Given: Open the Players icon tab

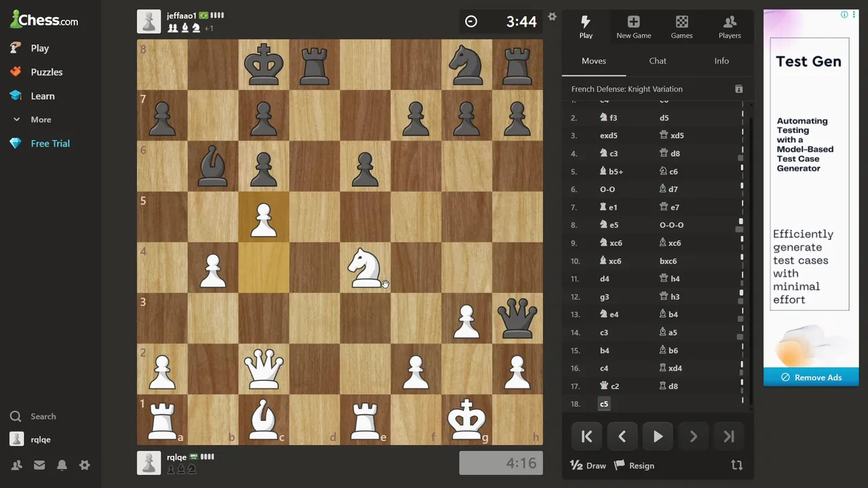Looking at the screenshot, I should coord(730,27).
